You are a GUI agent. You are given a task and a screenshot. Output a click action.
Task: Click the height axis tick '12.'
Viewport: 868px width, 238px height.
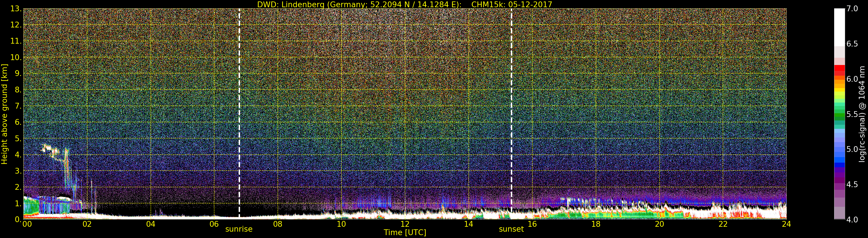pyautogui.click(x=16, y=25)
